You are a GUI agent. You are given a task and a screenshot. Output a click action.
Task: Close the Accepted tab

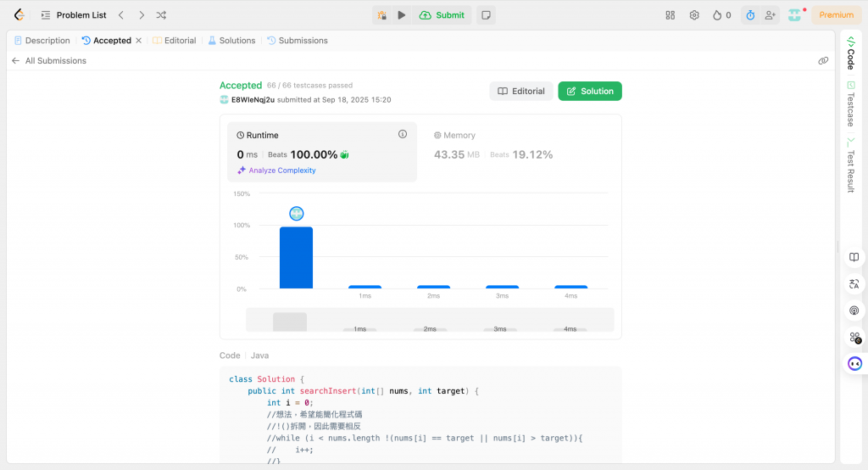point(138,41)
